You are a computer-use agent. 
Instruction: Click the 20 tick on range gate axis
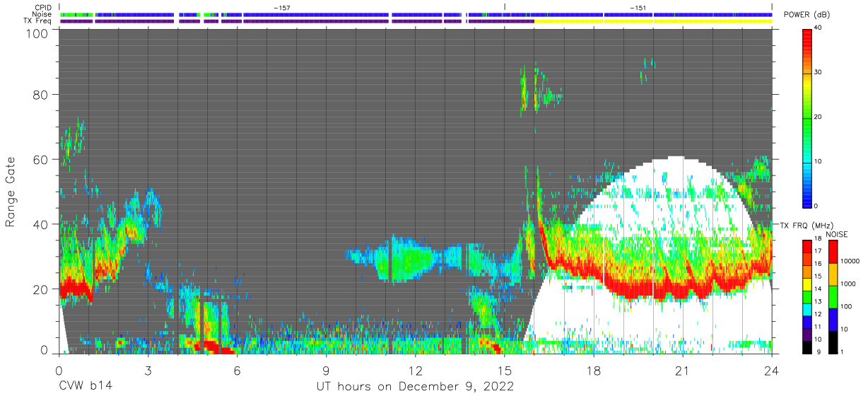point(40,289)
